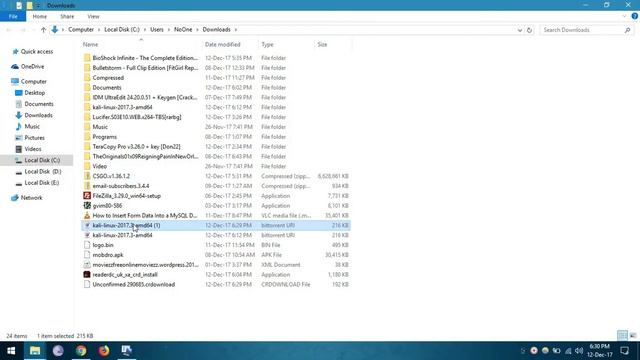Click the Help question mark icon
Screen dimensions: 640x360
tap(634, 16)
